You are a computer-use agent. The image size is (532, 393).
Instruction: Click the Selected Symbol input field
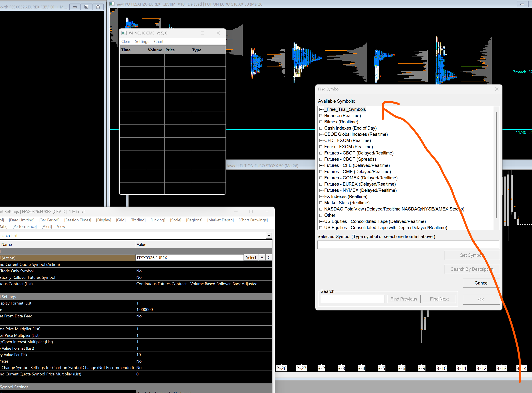click(408, 245)
